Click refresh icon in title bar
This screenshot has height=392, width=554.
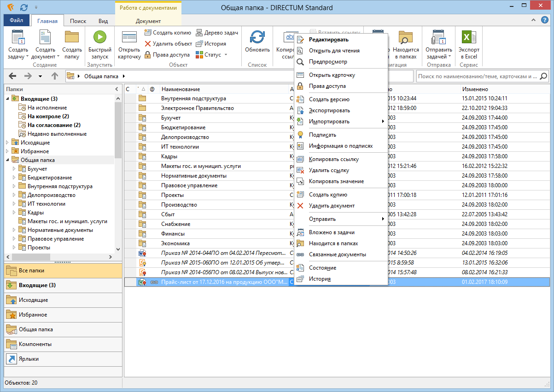(x=24, y=7)
